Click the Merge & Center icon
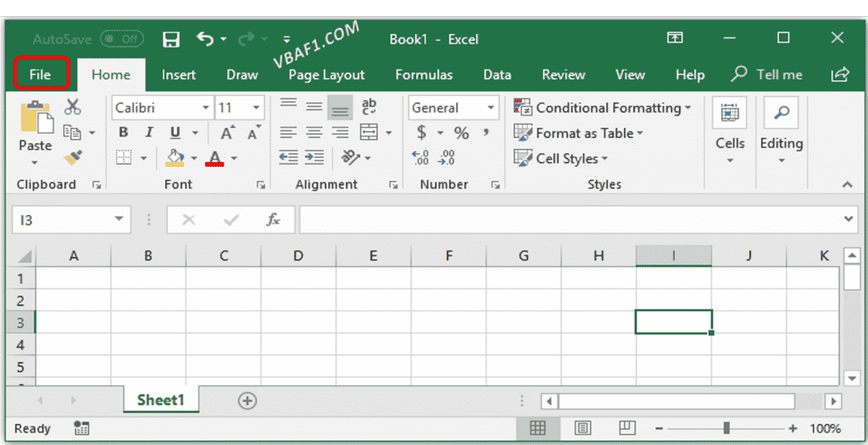The height and width of the screenshot is (445, 868). (369, 133)
